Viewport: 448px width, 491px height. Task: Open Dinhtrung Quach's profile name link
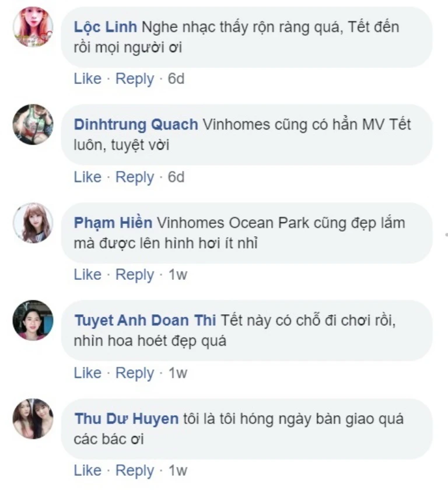coord(136,125)
